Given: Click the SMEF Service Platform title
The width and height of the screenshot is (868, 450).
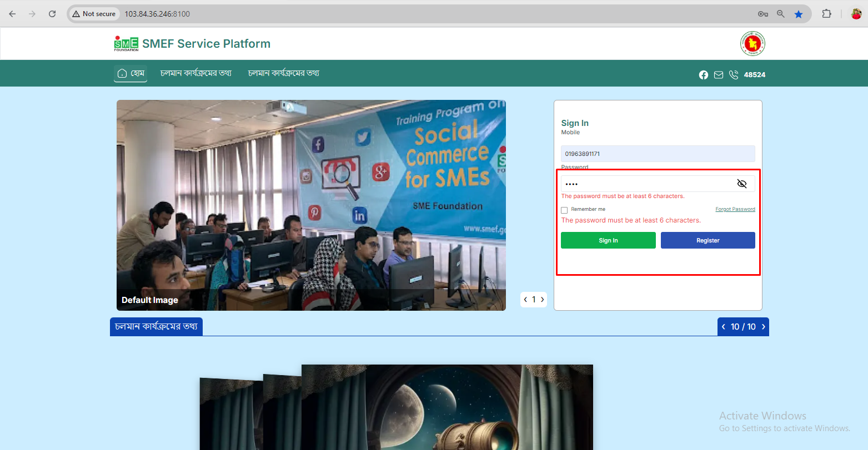Looking at the screenshot, I should (207, 44).
